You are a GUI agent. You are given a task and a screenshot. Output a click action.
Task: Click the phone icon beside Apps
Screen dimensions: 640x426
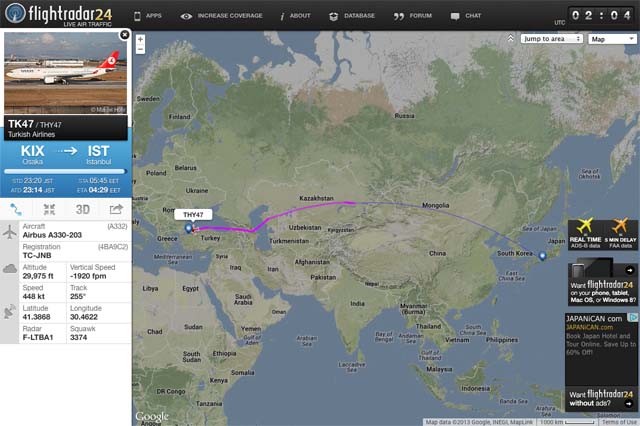point(138,16)
